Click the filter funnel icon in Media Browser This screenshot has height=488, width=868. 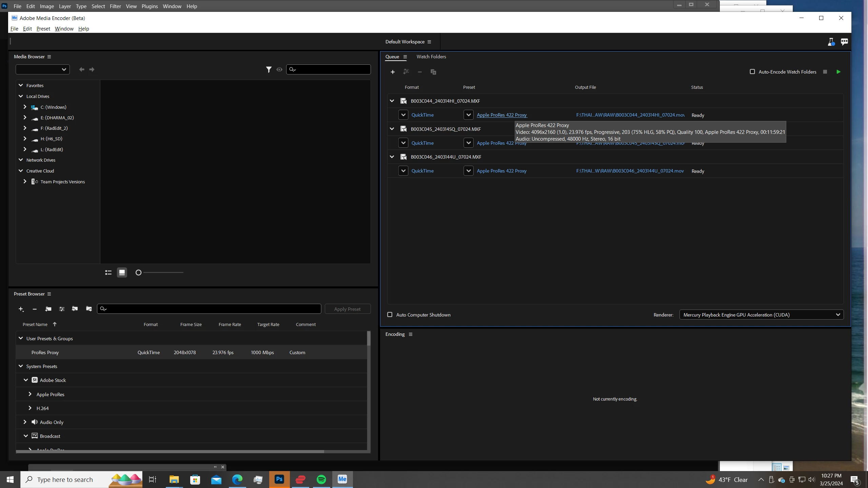point(269,69)
